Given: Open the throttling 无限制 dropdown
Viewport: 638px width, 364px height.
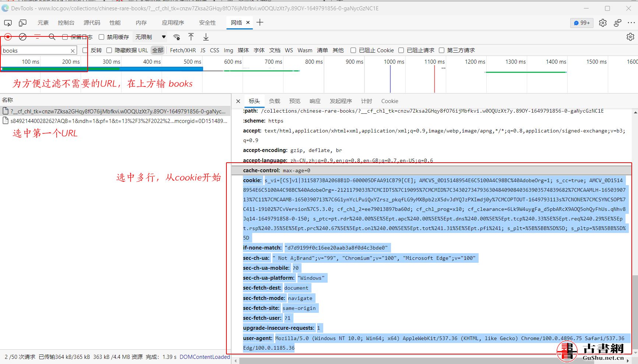Looking at the screenshot, I should (x=150, y=37).
